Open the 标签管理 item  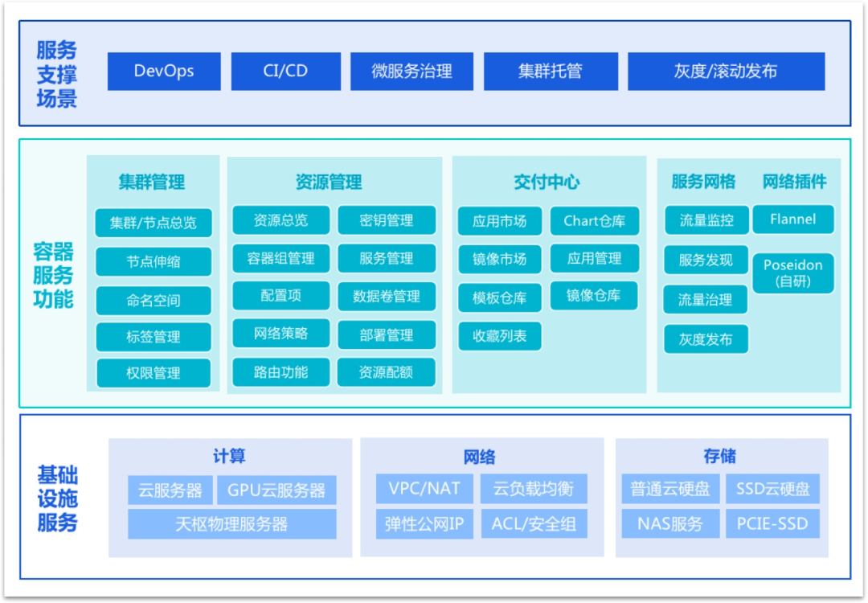pyautogui.click(x=154, y=337)
